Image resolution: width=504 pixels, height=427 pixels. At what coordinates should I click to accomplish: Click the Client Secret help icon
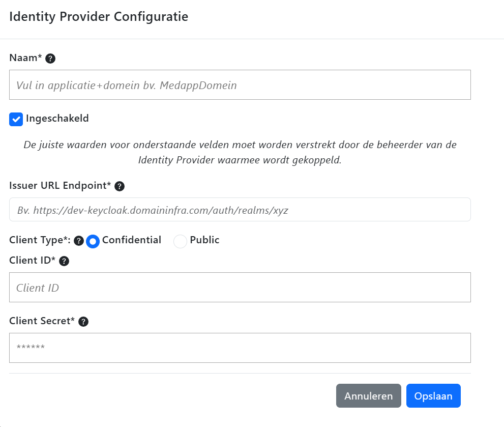coord(83,322)
